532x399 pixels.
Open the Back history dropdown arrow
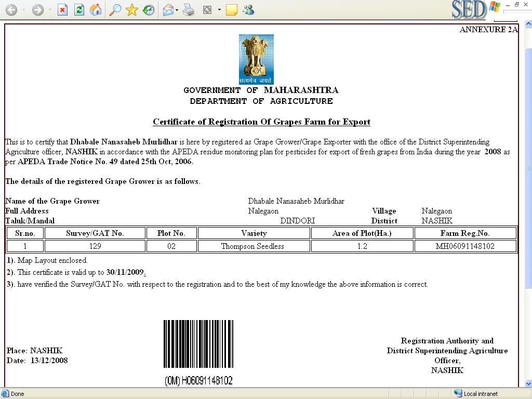pyautogui.click(x=23, y=10)
